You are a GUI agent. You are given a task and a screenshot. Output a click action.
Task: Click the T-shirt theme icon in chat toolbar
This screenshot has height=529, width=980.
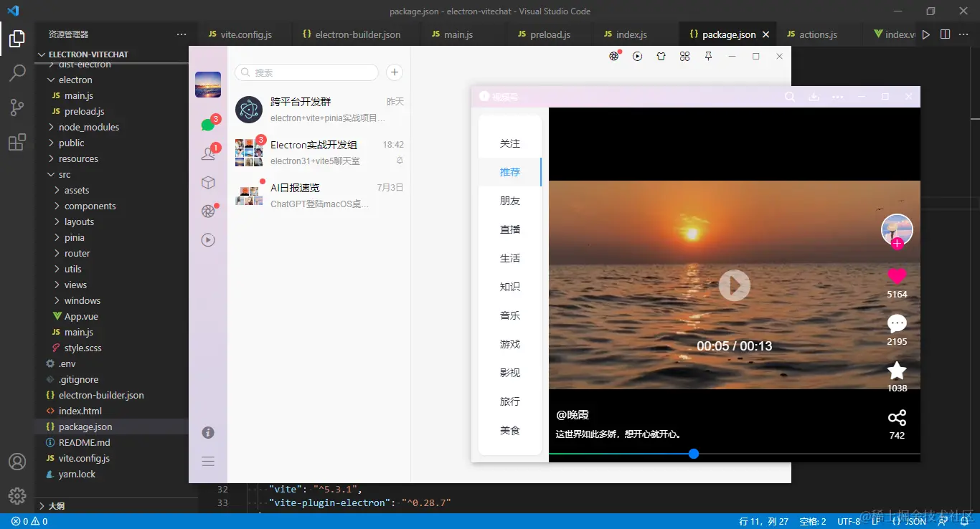pos(661,56)
